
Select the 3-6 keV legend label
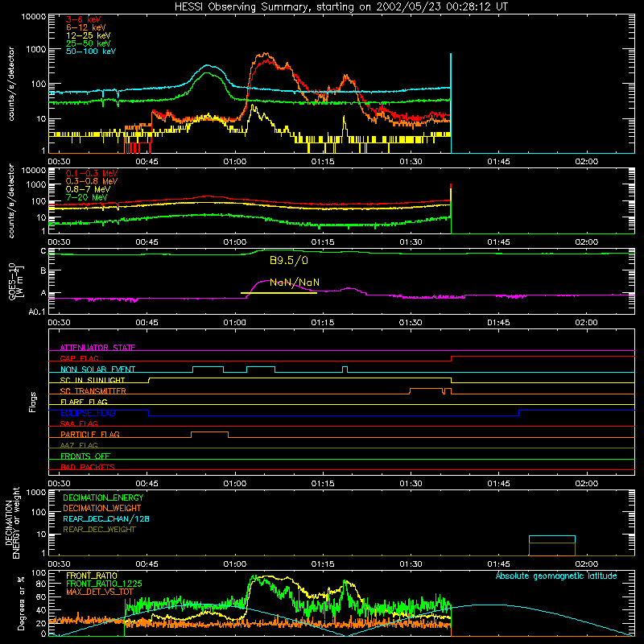pyautogui.click(x=84, y=19)
